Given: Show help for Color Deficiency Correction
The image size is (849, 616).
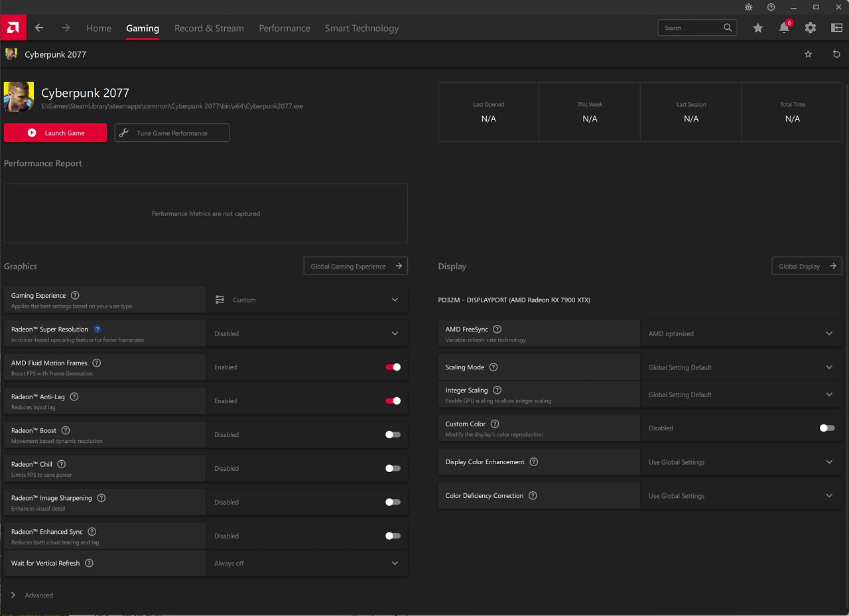Looking at the screenshot, I should tap(533, 496).
